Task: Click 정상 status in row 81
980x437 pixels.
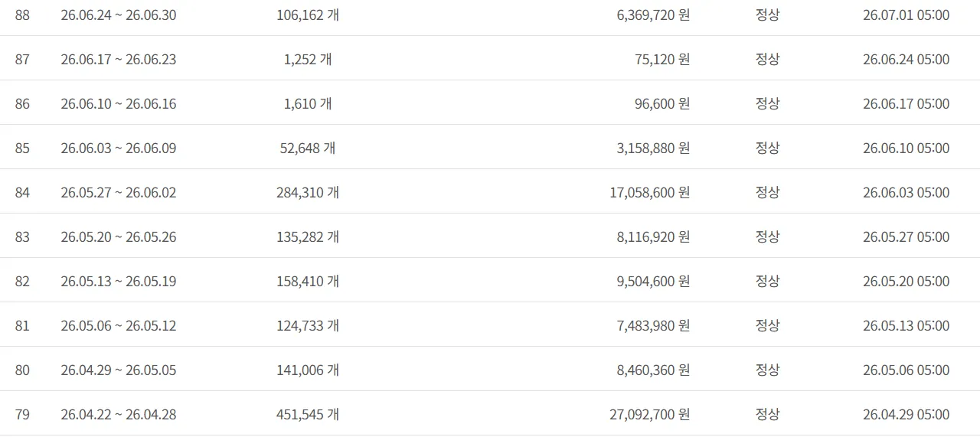Action: [767, 325]
